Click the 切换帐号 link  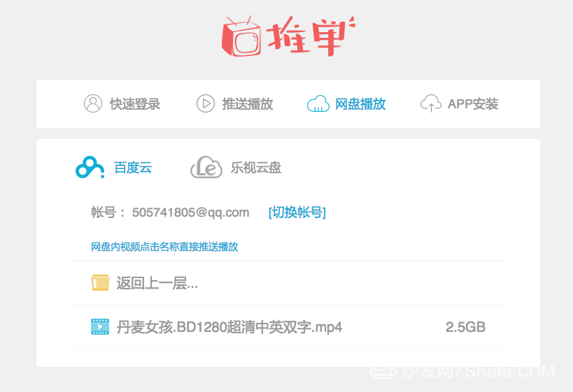point(297,212)
